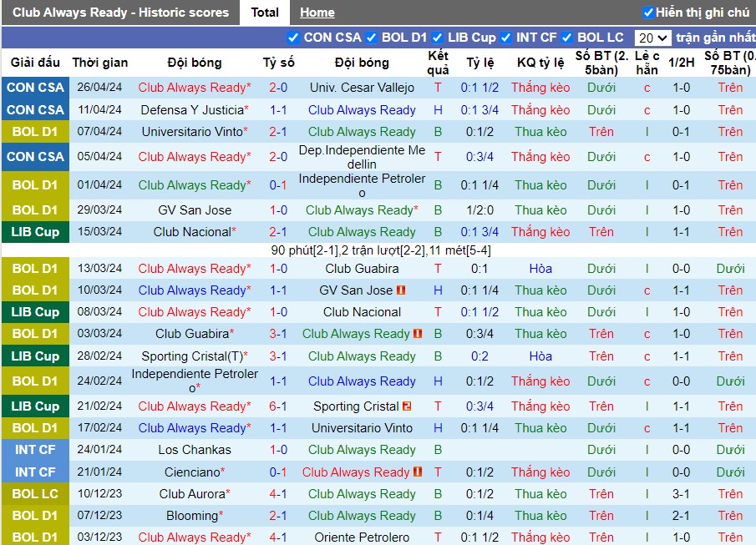The image size is (756, 545).
Task: Open Club Guabira link on 13/03/24
Action: 362,269
